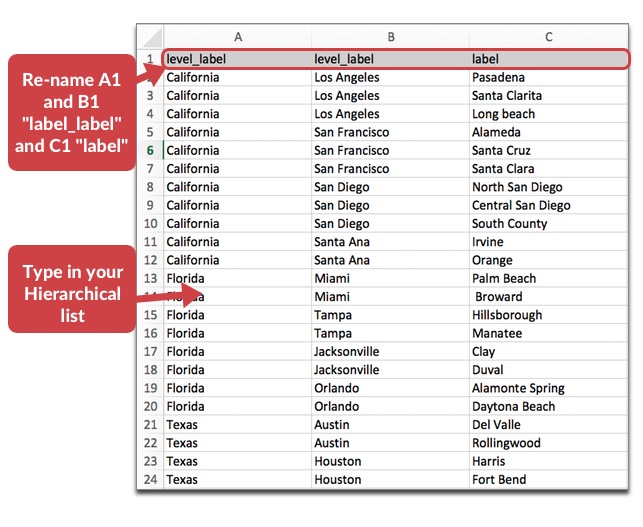Click the cell with South County

click(x=549, y=224)
